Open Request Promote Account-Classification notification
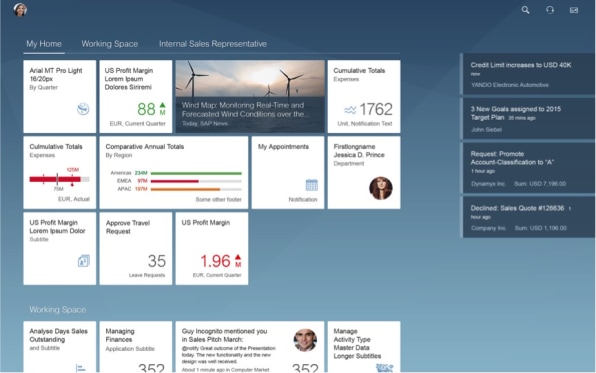Image resolution: width=596 pixels, height=373 pixels. [528, 168]
